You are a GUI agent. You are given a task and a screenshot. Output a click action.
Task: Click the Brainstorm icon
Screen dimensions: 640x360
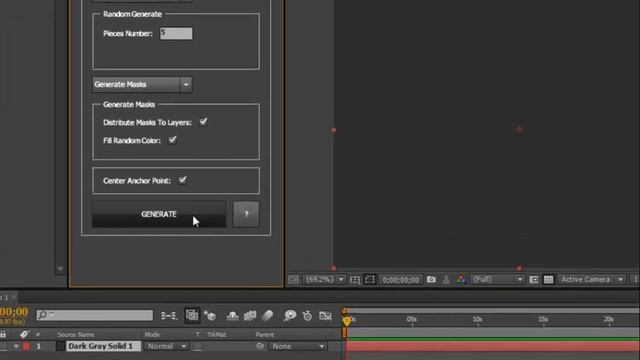coord(290,316)
